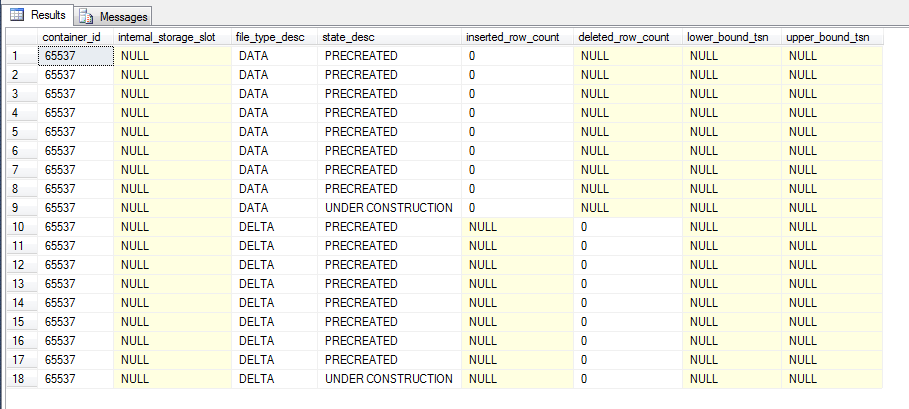Image resolution: width=909 pixels, height=409 pixels.
Task: Select row 9 using its row header
Action: point(16,207)
